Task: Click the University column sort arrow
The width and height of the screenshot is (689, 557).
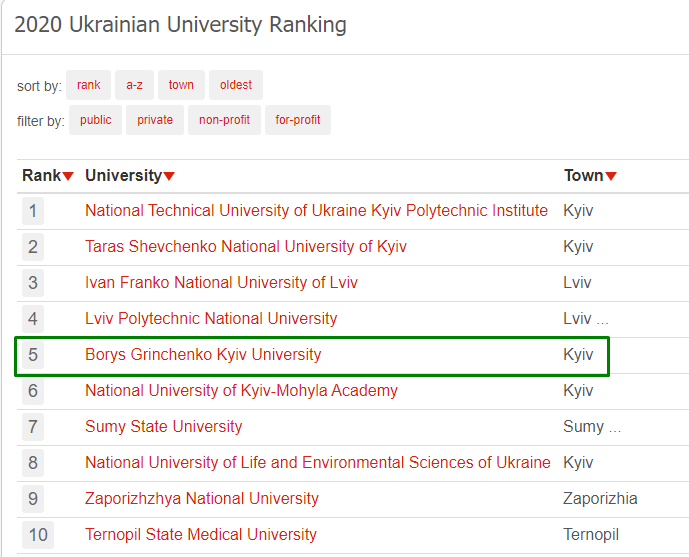Action: pyautogui.click(x=169, y=177)
